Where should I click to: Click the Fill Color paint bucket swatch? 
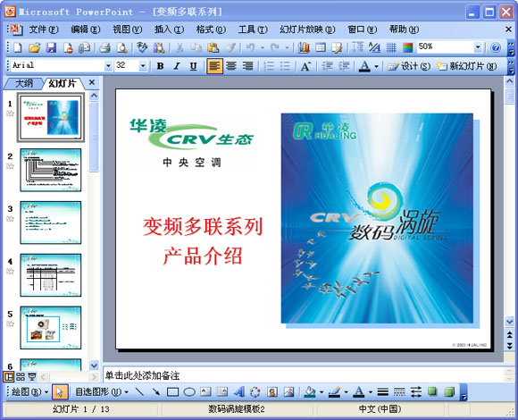pos(310,392)
